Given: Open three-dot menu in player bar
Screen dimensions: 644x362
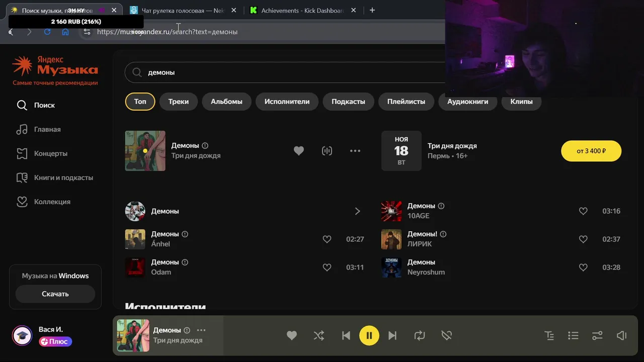Looking at the screenshot, I should point(201,330).
